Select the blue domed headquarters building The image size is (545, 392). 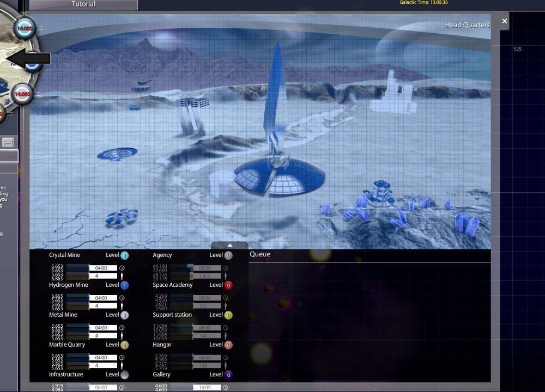pyautogui.click(x=279, y=175)
